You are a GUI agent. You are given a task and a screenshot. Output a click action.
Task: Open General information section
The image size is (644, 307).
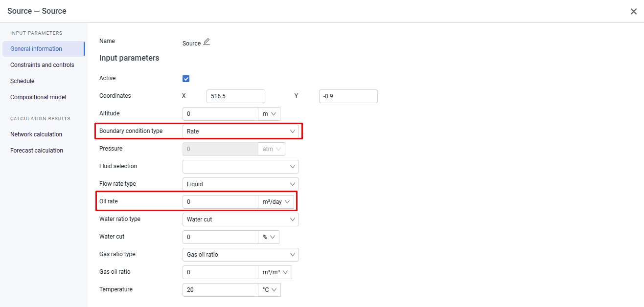click(x=44, y=49)
